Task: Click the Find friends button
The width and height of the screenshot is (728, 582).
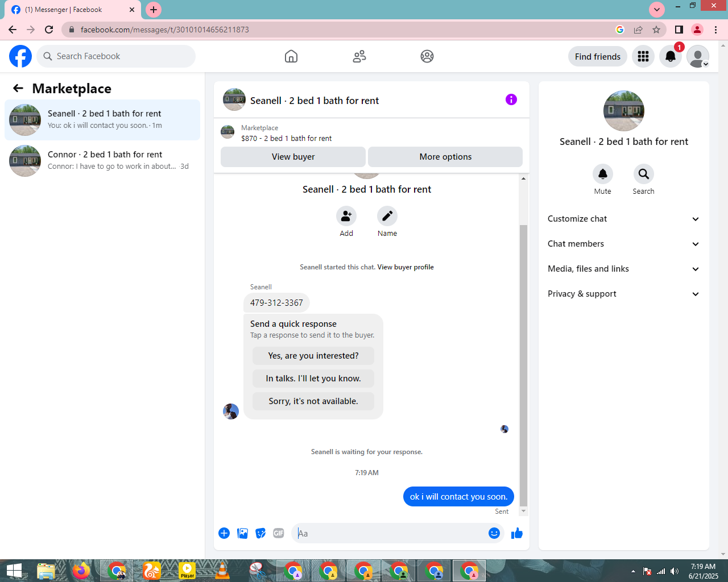Action: coord(598,56)
